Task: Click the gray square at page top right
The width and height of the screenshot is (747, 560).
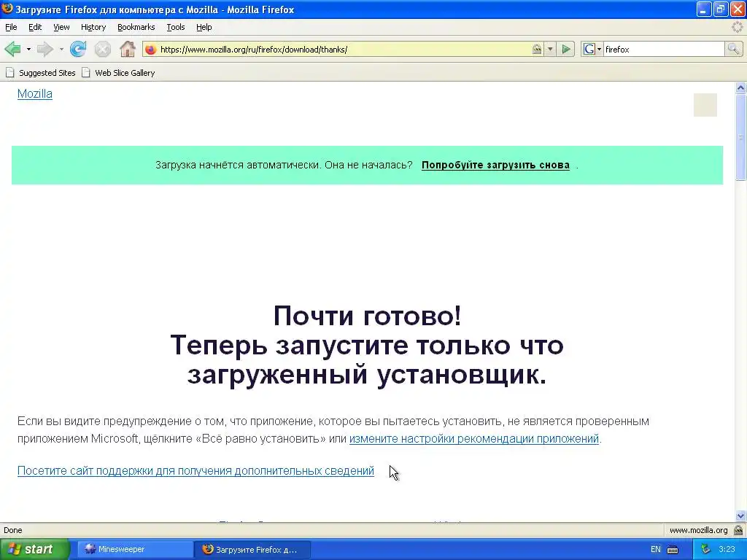Action: (x=705, y=105)
